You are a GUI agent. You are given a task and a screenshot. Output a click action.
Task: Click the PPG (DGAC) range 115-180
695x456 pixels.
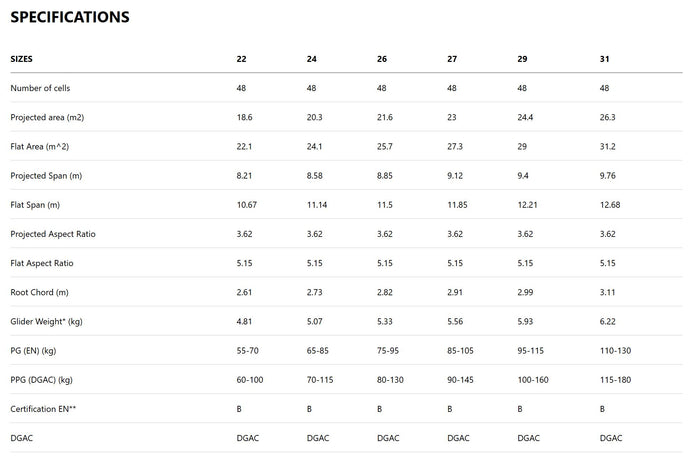pos(615,380)
